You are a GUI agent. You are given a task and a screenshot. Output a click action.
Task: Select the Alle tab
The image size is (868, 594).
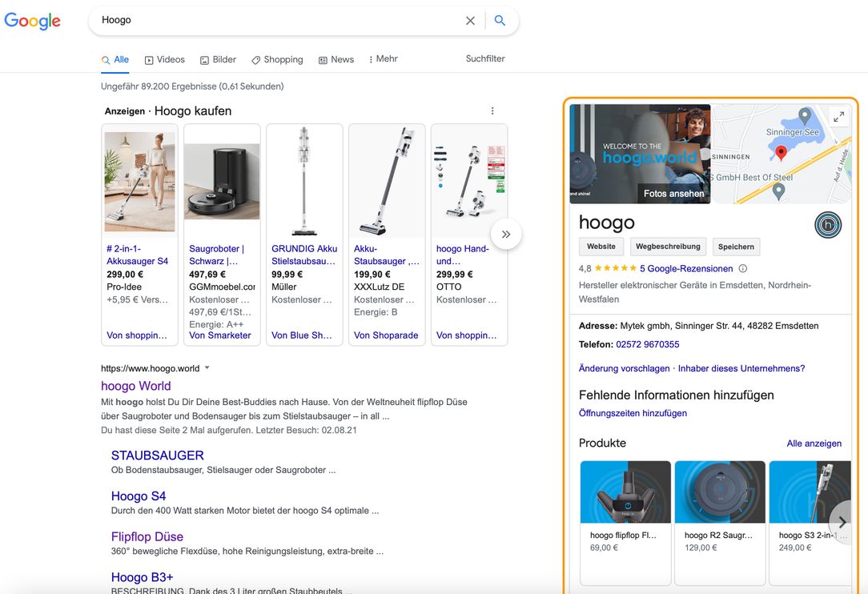(115, 60)
